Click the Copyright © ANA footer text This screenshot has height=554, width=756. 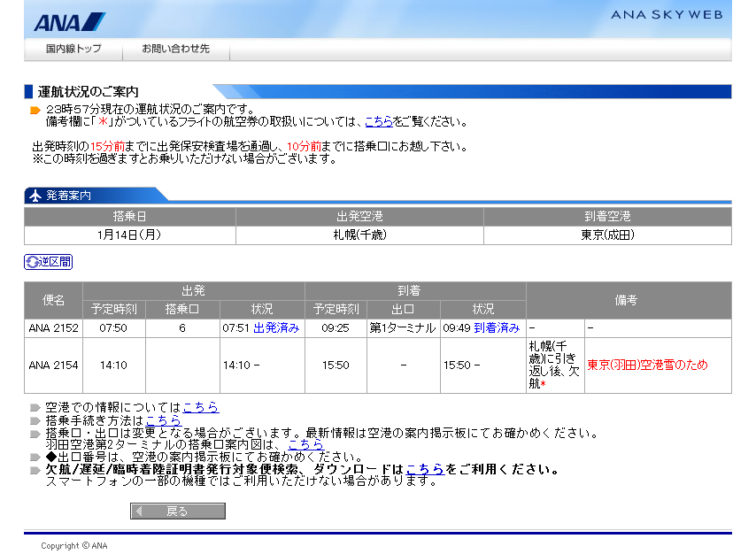(74, 546)
